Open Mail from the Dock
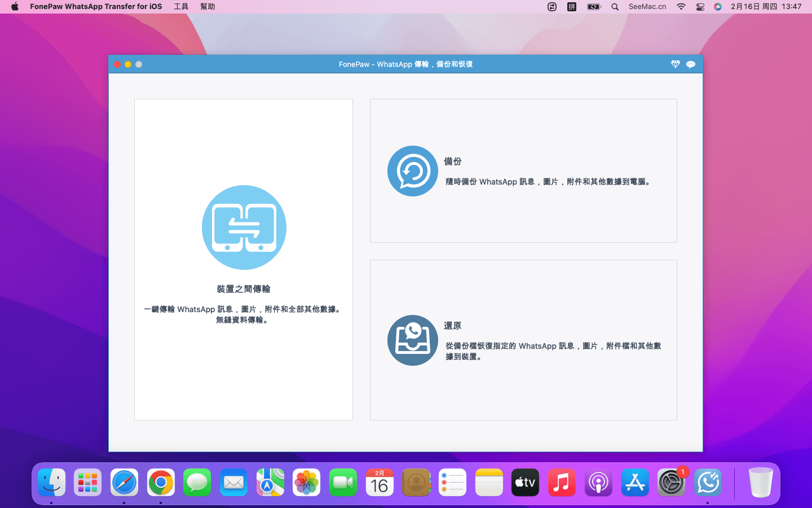Screen dimensions: 812x508 (233, 483)
